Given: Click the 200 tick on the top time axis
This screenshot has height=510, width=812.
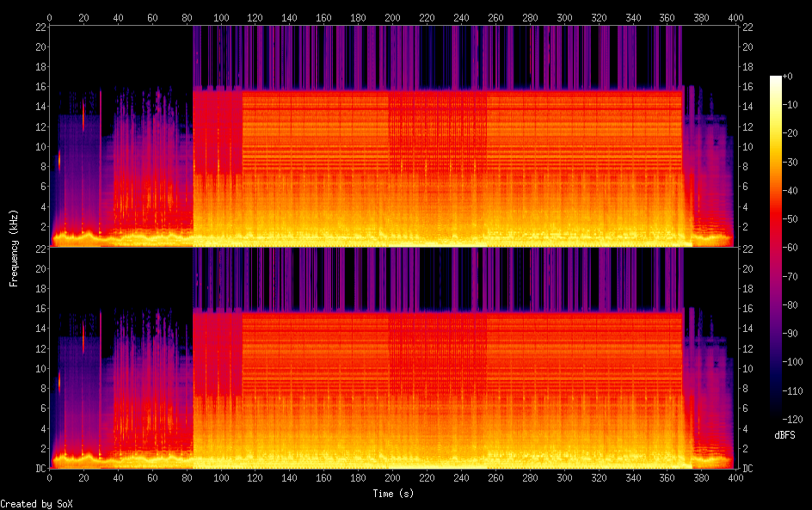Looking at the screenshot, I should coord(393,17).
